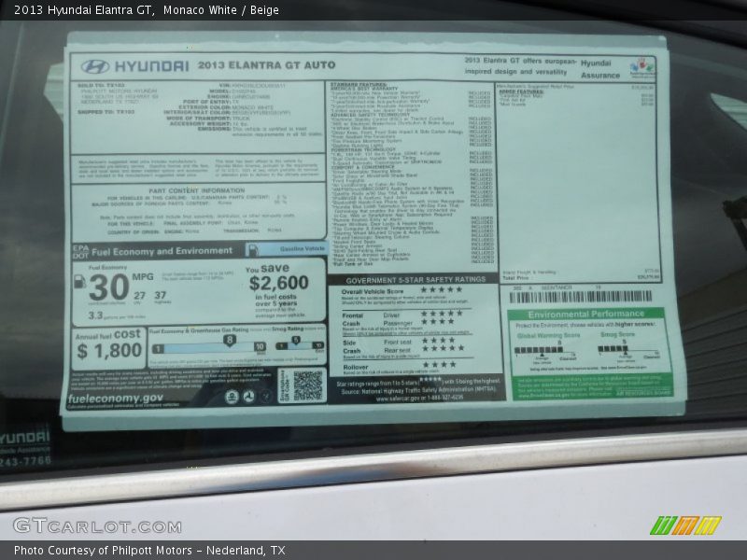
Task: Click the '$ 1,800' annual fuel cost
Action: click(109, 351)
